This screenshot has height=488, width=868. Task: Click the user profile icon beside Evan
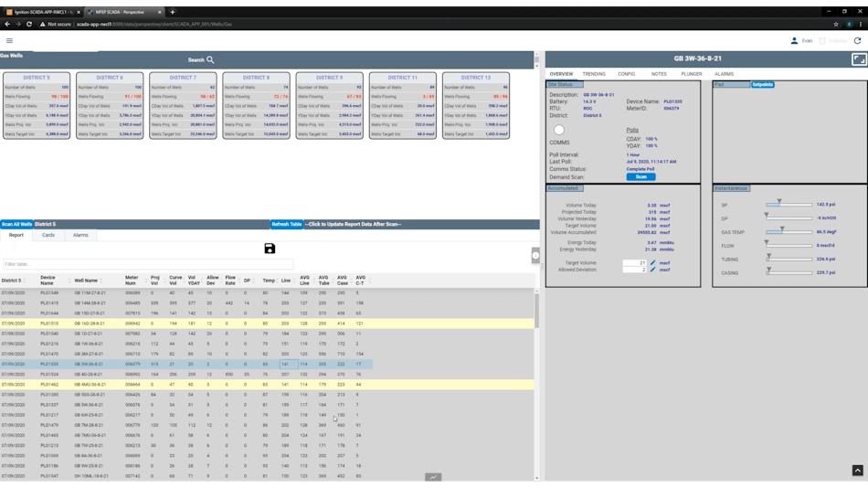(794, 40)
